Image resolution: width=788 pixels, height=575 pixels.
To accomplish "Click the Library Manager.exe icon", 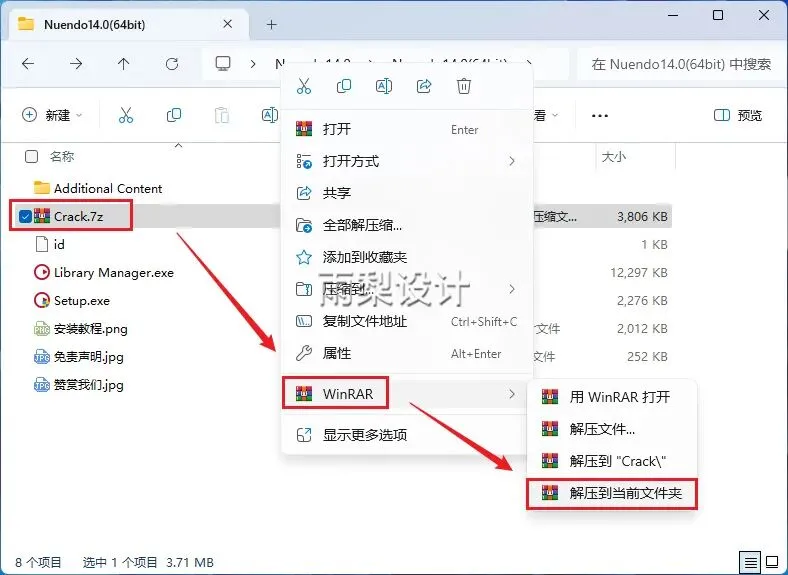I will point(42,272).
